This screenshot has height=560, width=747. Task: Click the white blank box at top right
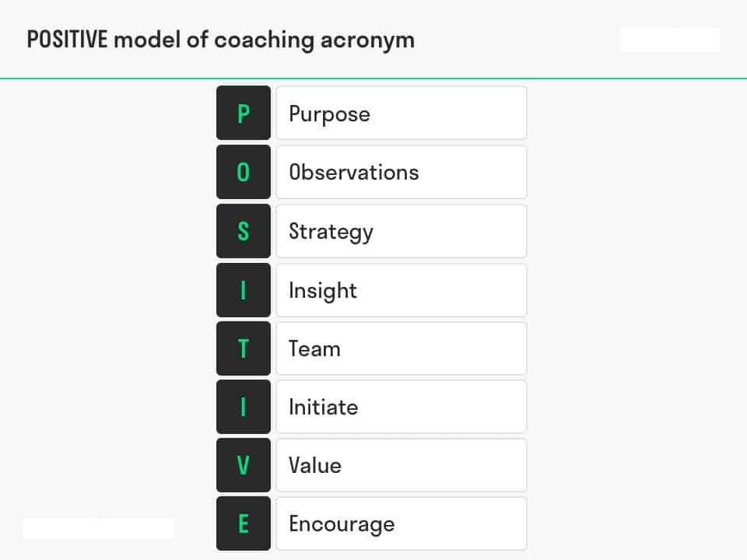coord(670,40)
